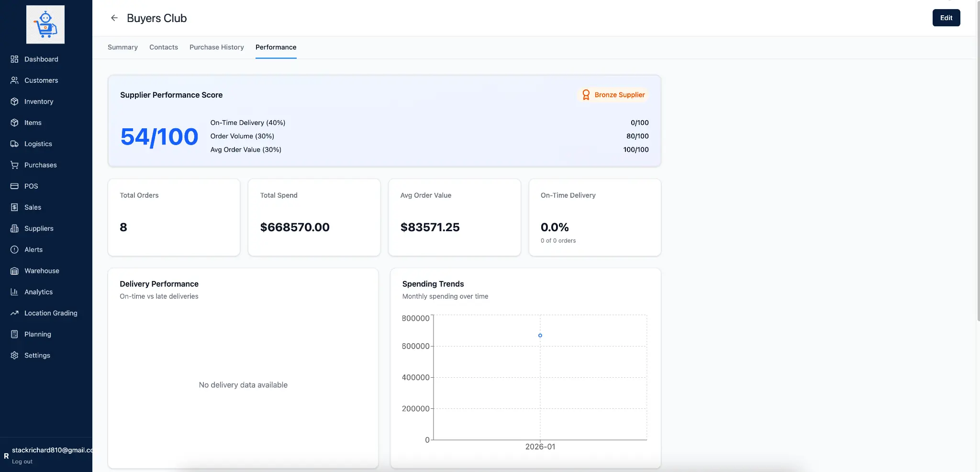Click the data point on Spending Trends chart
980x472 pixels.
[540, 336]
